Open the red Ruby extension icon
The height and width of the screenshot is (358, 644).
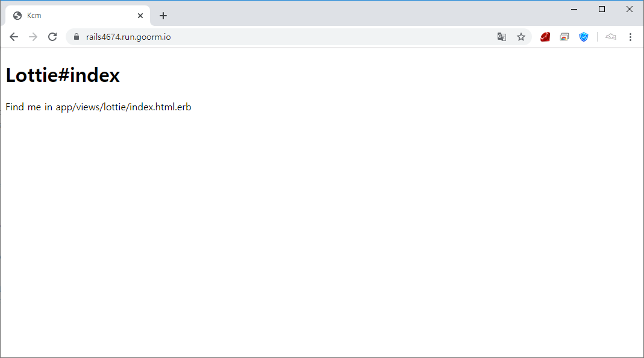tap(545, 37)
